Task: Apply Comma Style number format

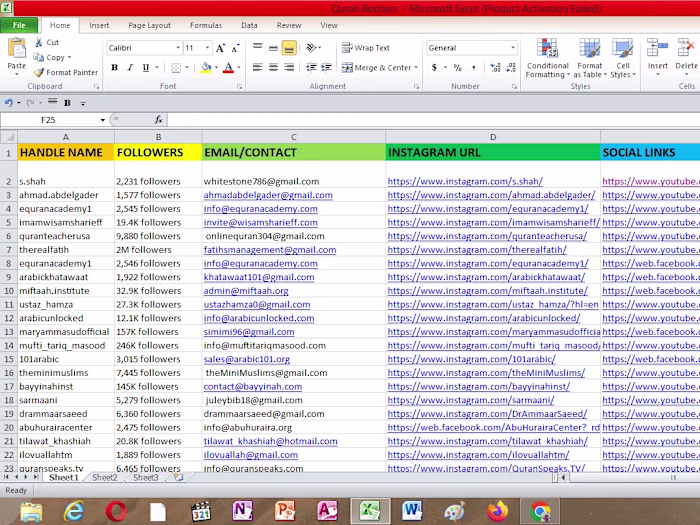Action: click(x=473, y=67)
